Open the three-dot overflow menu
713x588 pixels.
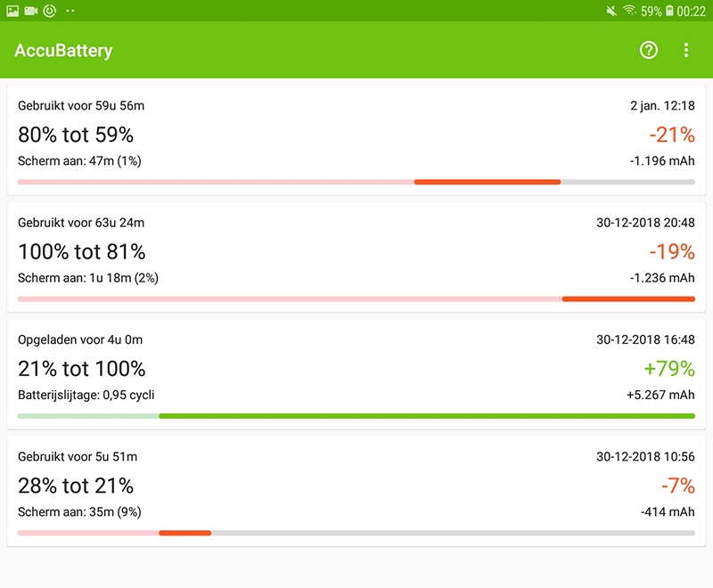click(686, 50)
